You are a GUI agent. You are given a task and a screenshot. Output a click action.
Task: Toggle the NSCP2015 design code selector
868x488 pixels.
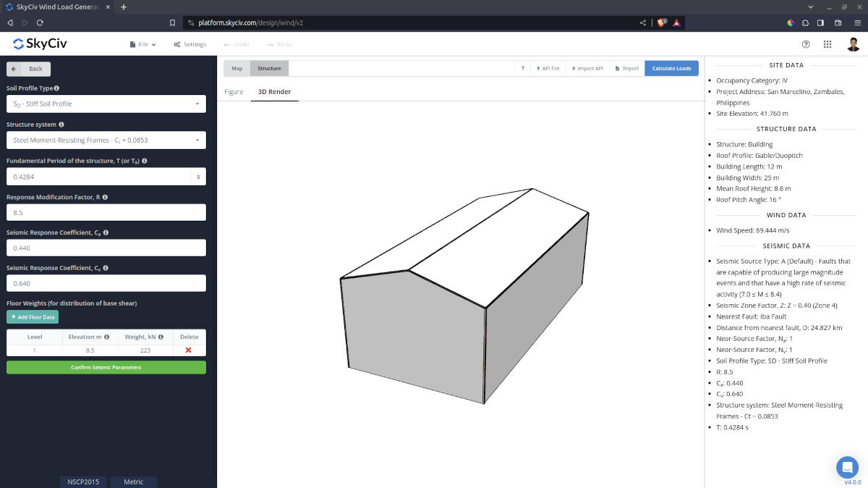(82, 481)
